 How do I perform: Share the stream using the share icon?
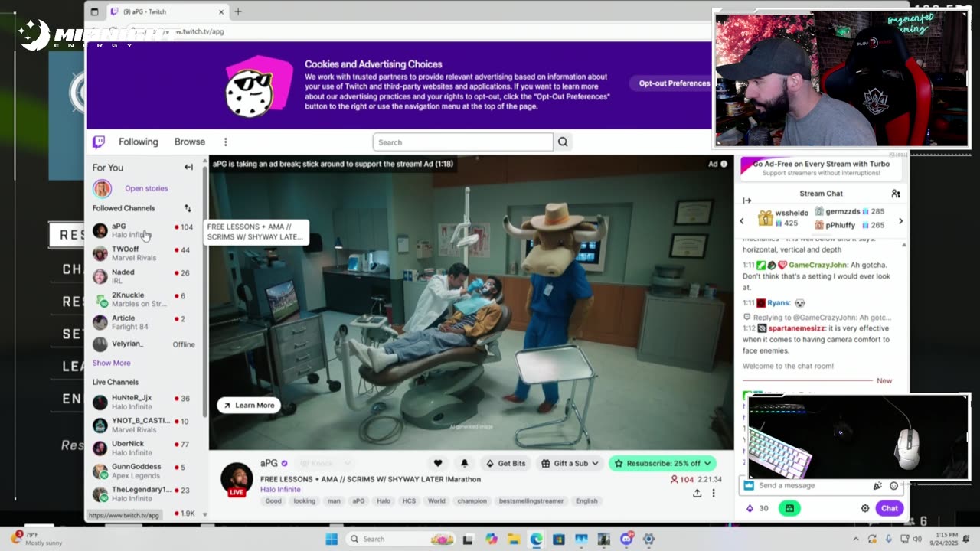[x=697, y=493]
